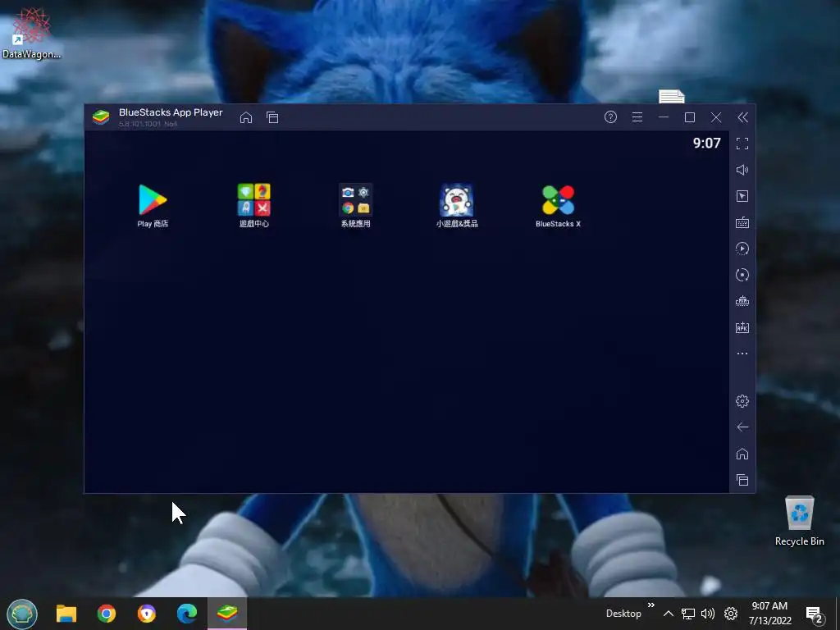Open File Explorer from the taskbar
Viewport: 840px width, 630px height.
66,614
